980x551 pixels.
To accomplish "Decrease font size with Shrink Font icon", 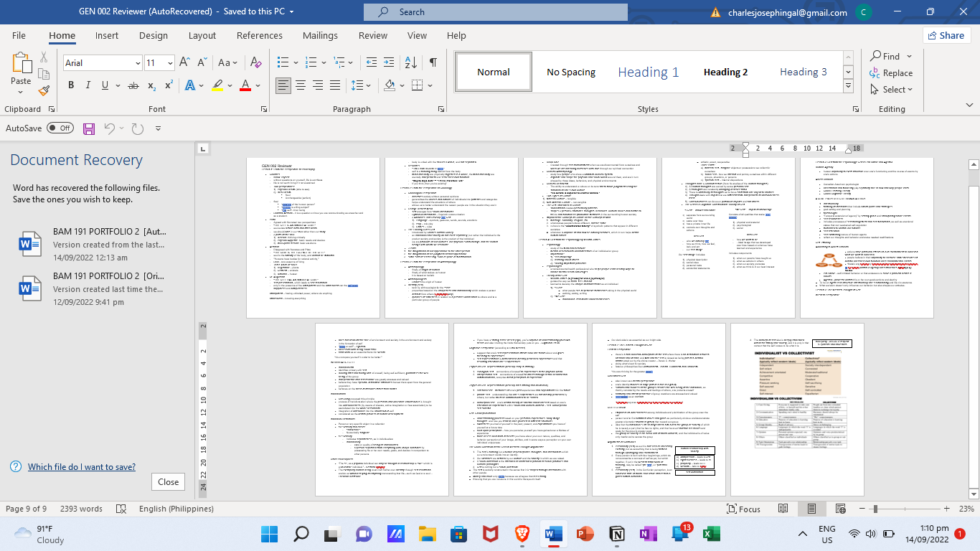I will pos(202,63).
